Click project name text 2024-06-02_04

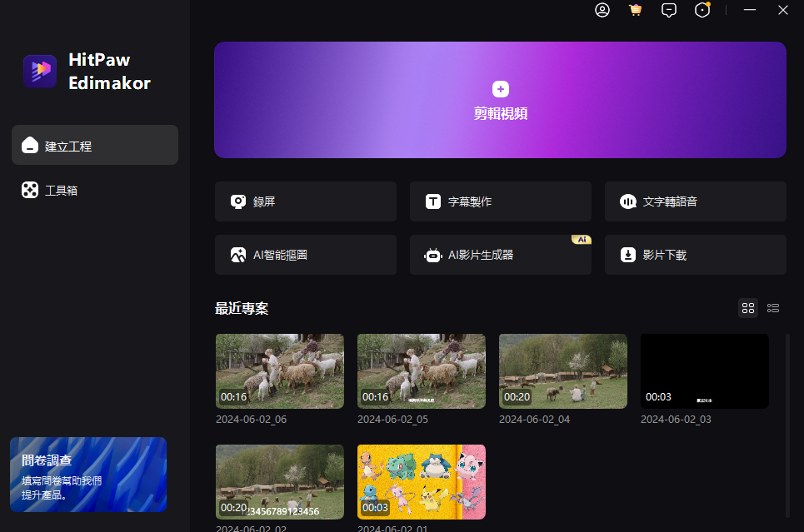click(534, 420)
